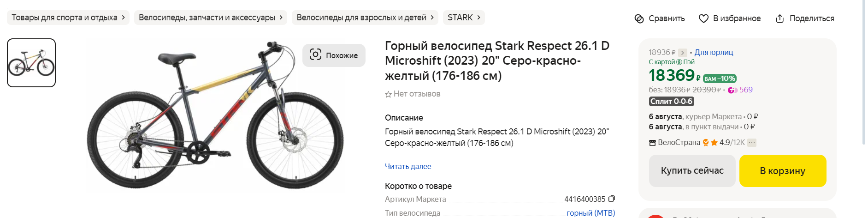
Task: Open the Для юрлиц link
Action: point(714,53)
